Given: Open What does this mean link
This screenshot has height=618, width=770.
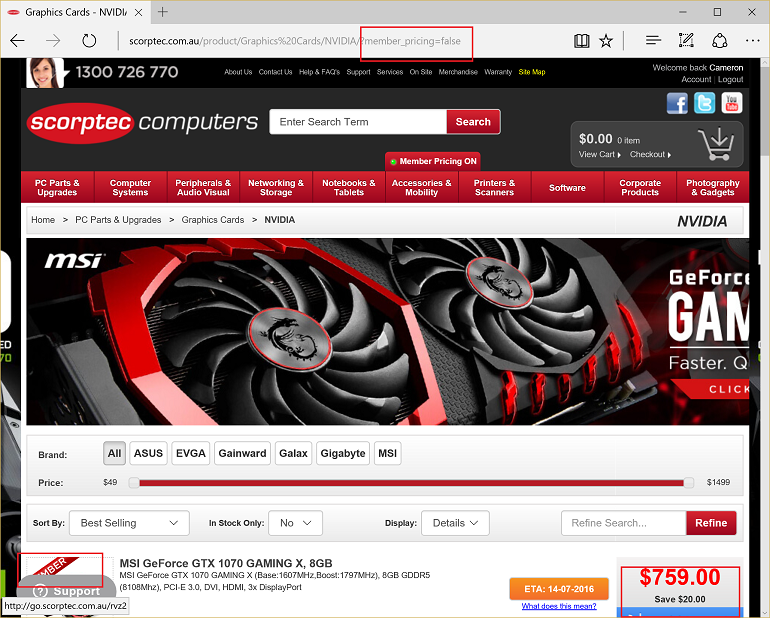Looking at the screenshot, I should 559,606.
